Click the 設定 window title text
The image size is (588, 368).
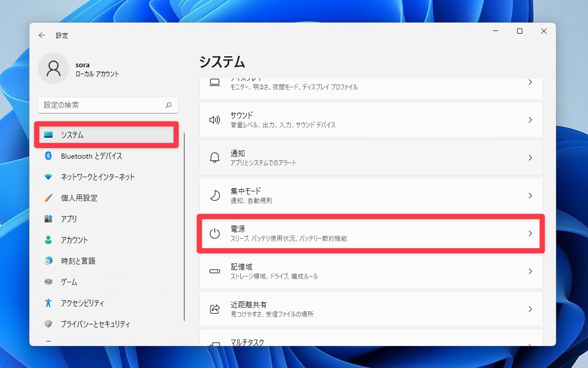[x=62, y=35]
